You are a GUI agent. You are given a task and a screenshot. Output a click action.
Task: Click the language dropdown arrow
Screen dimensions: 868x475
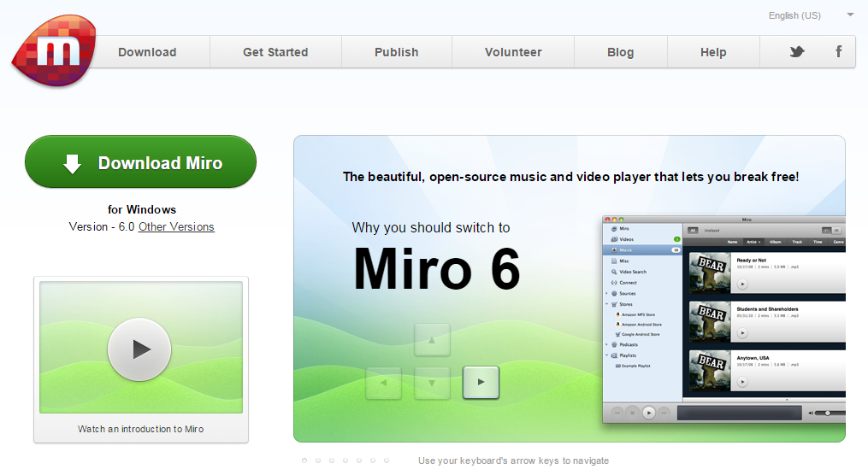[850, 15]
